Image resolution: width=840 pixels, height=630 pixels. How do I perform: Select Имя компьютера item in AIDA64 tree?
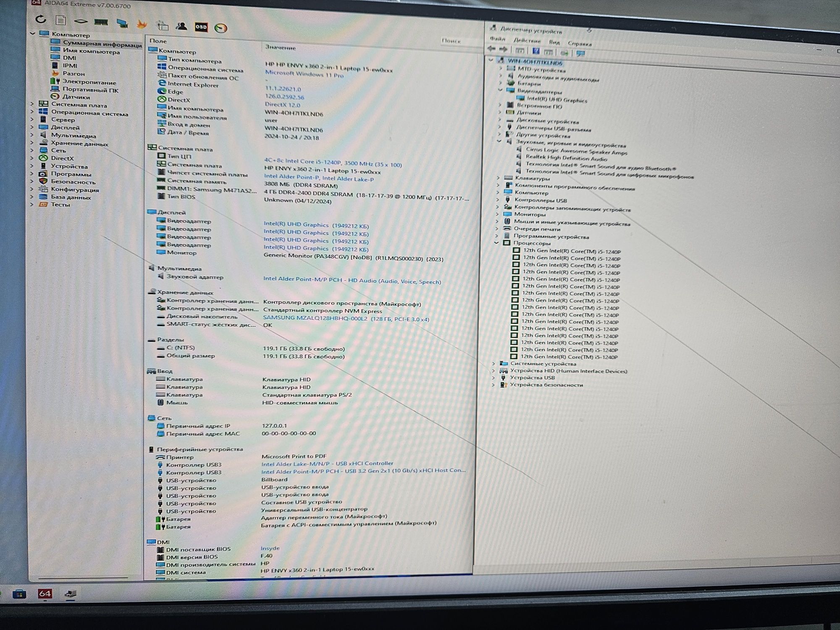86,51
